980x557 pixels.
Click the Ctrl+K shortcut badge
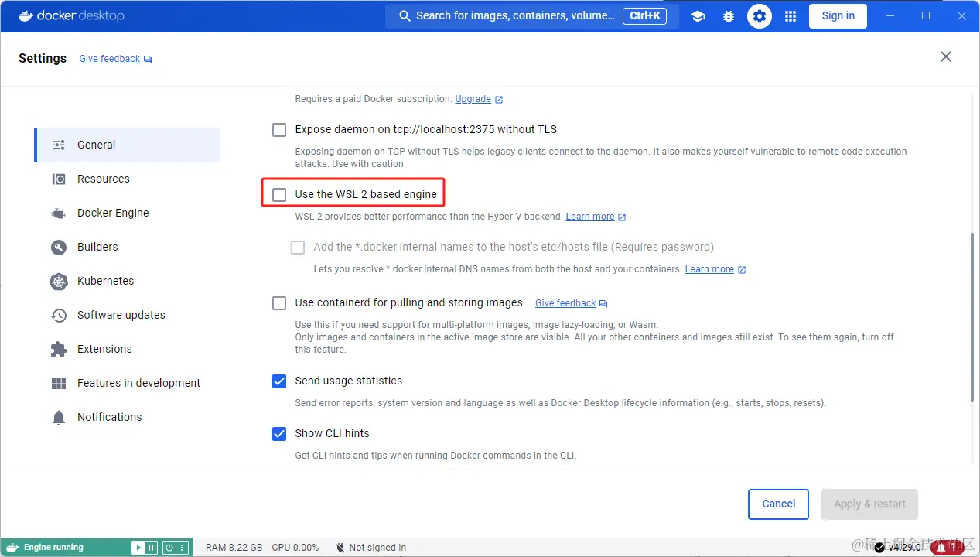pyautogui.click(x=644, y=16)
